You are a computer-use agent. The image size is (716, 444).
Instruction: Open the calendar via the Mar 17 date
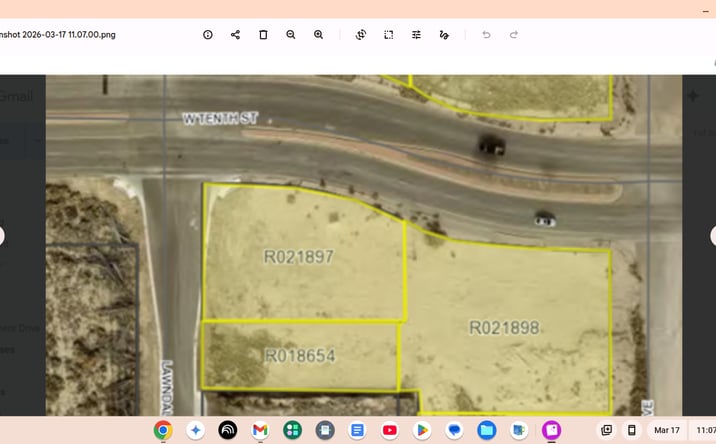(667, 430)
